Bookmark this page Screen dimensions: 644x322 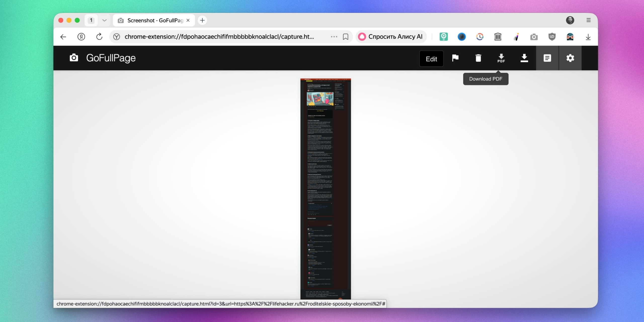point(346,37)
